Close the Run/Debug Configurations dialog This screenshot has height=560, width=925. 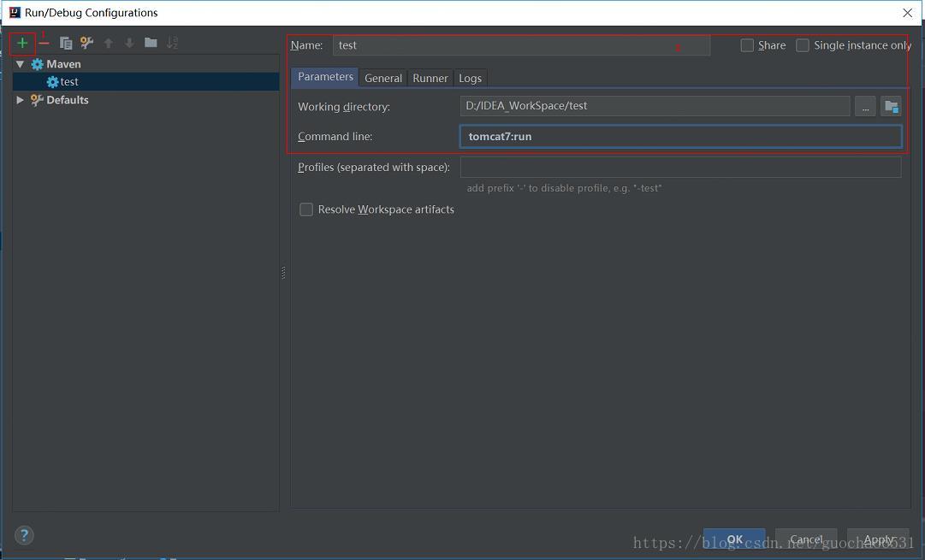pyautogui.click(x=907, y=13)
